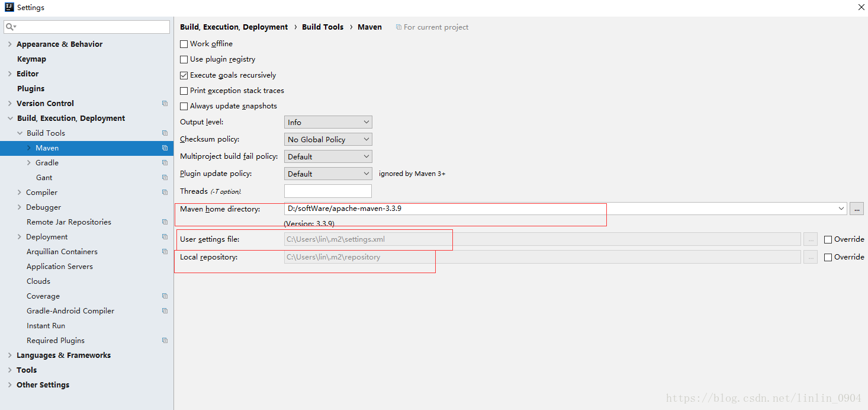
Task: Close the Settings window
Action: pos(861,7)
